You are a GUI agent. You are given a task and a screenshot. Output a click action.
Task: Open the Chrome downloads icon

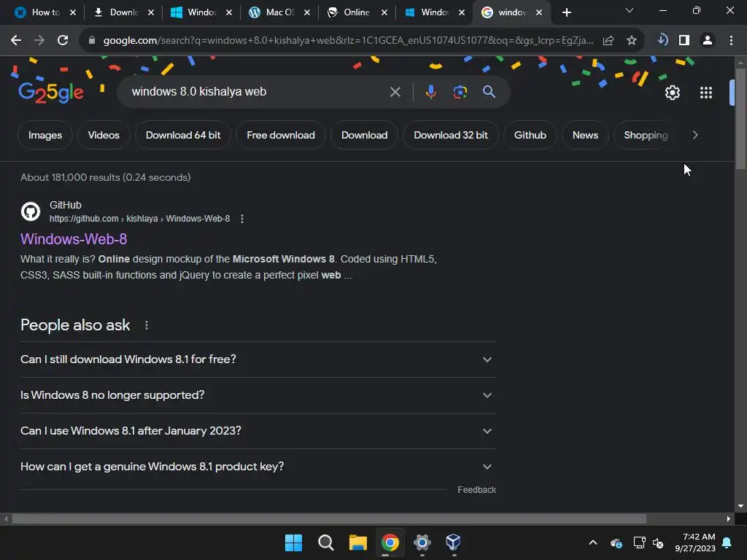[x=662, y=40]
